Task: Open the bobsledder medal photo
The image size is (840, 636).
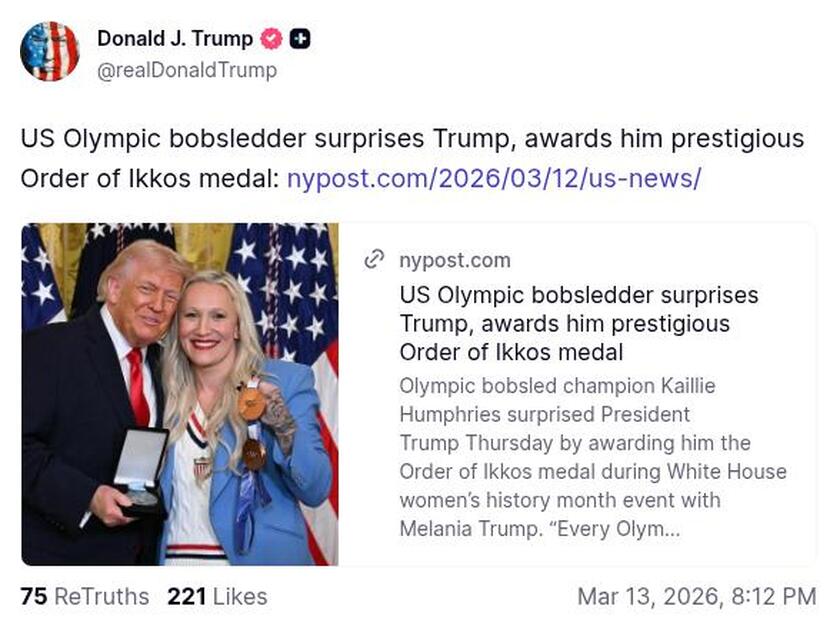Action: click(185, 390)
